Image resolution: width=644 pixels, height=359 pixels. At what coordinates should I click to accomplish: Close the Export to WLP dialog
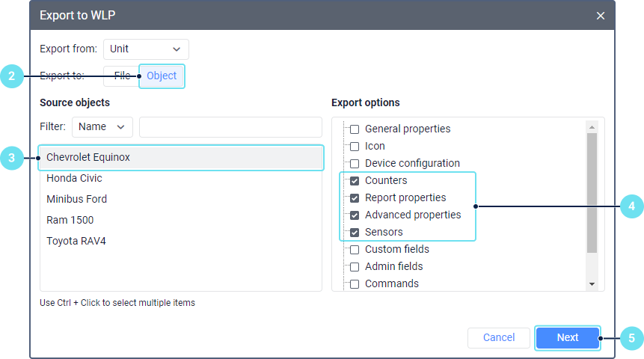[601, 16]
